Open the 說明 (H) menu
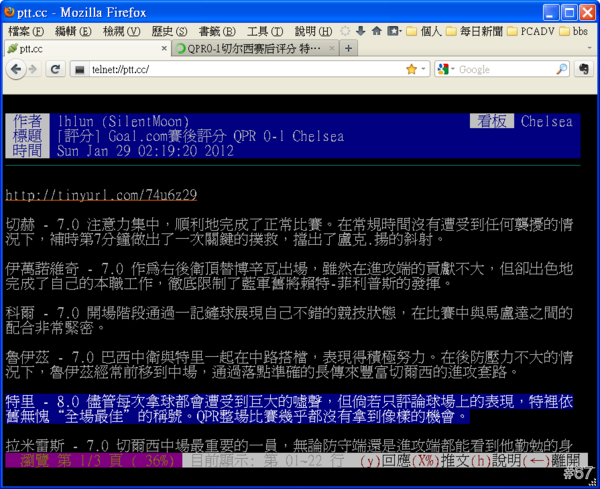This screenshot has width=600, height=489. click(313, 31)
